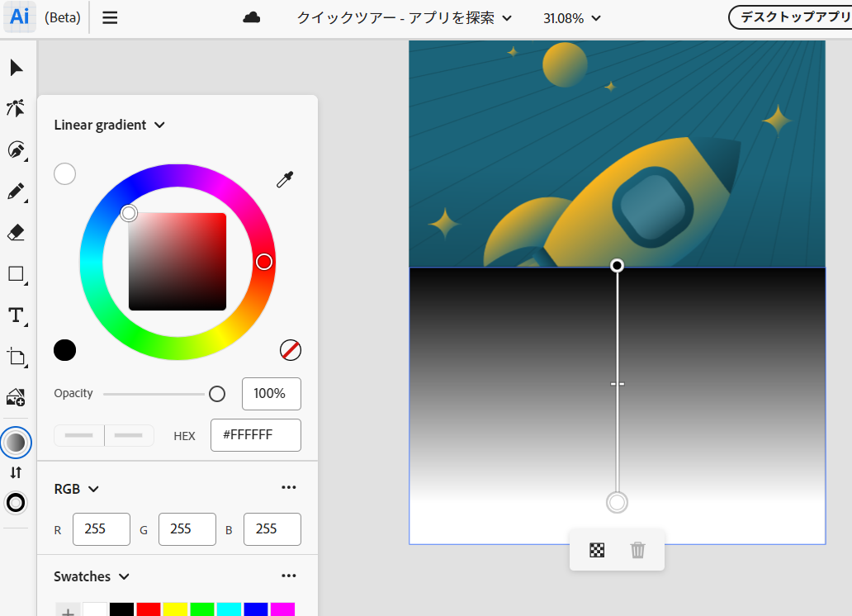Pick a color with the eyedropper

pyautogui.click(x=283, y=179)
